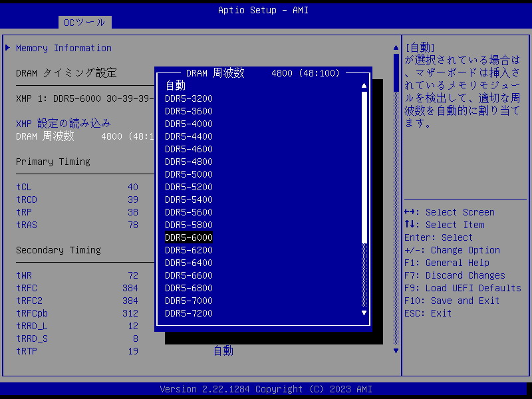This screenshot has width=532, height=399.
Task: Select the tRP timing row
Action: (77, 212)
